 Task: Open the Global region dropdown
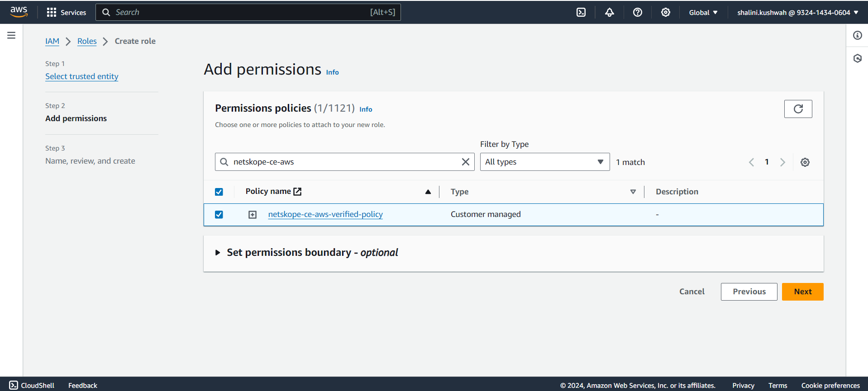(x=703, y=12)
